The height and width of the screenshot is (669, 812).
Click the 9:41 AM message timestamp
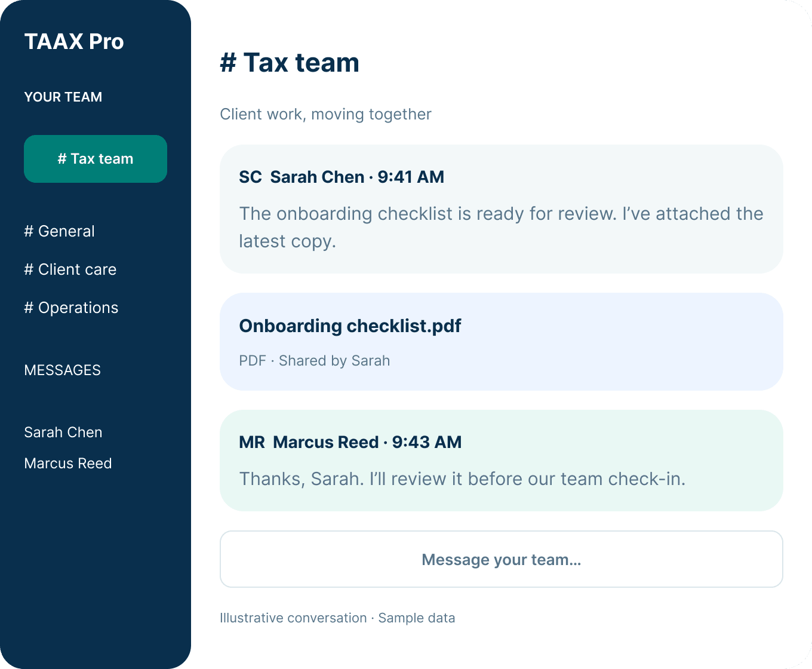pos(411,177)
